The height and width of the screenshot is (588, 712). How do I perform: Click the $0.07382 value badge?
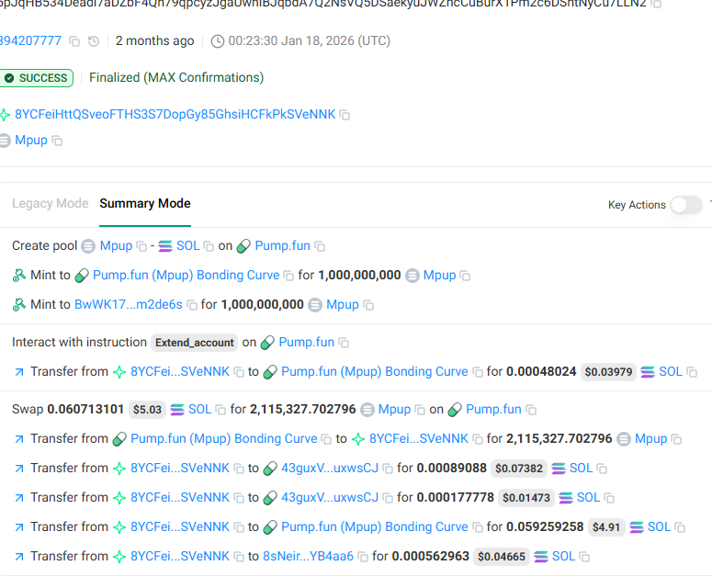[519, 469]
